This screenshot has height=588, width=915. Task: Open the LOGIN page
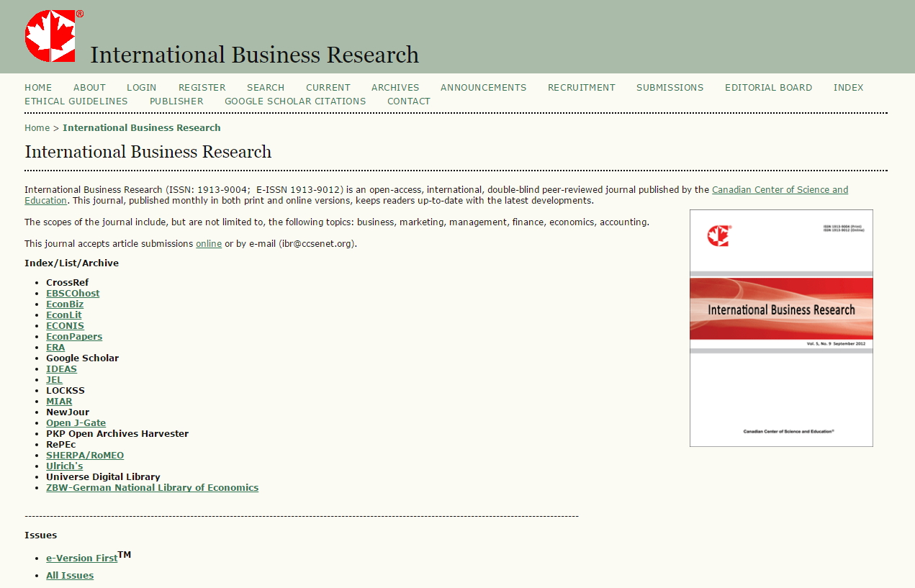(142, 88)
